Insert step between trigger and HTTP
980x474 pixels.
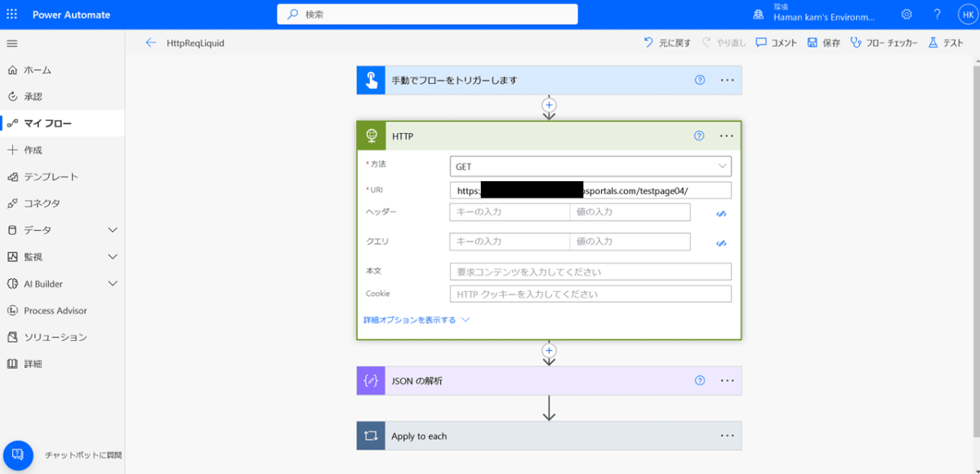[x=549, y=104]
